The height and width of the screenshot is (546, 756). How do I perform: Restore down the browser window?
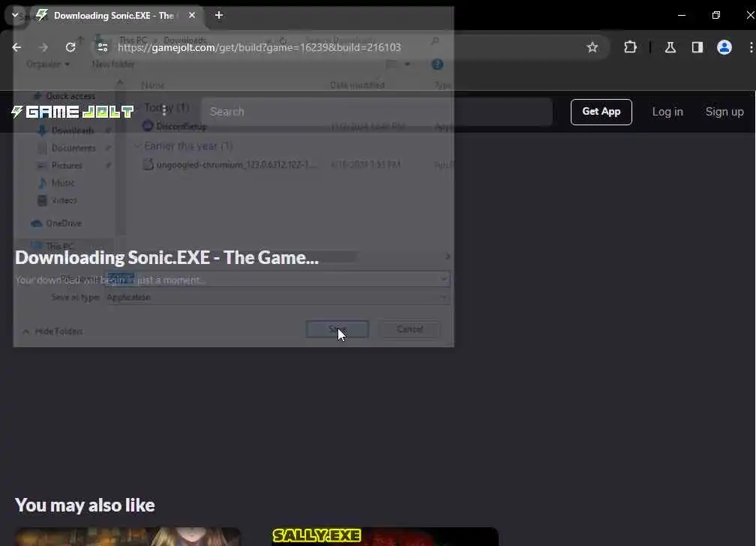pos(716,16)
